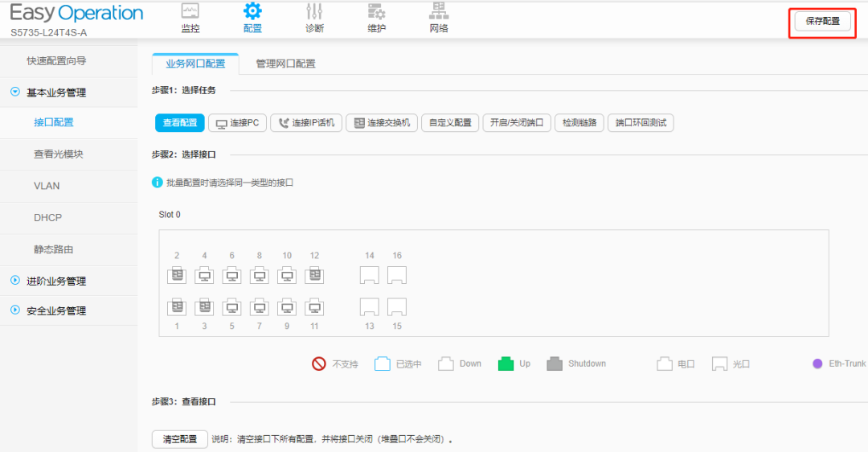Select port 2 icon
This screenshot has height=452, width=868.
pyautogui.click(x=177, y=275)
